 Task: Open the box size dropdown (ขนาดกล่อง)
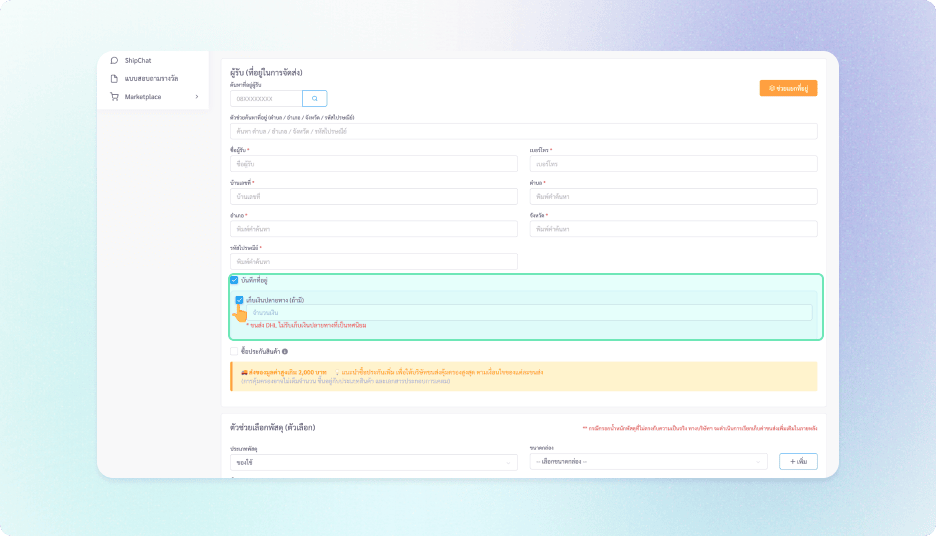648,461
